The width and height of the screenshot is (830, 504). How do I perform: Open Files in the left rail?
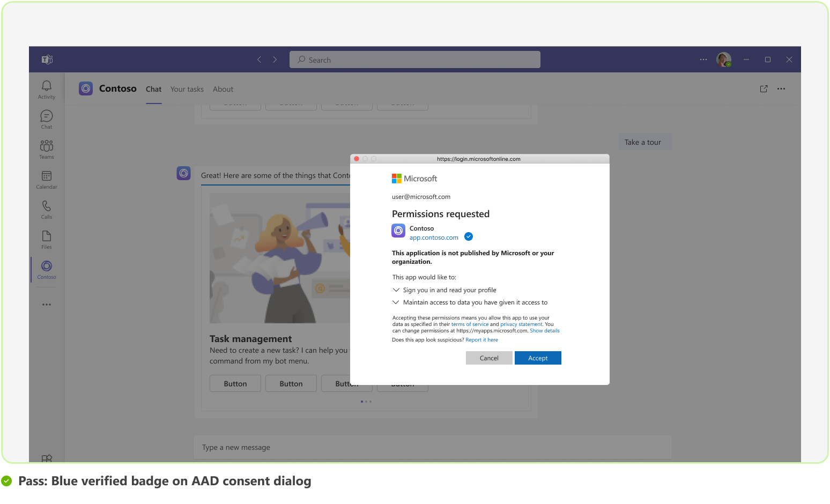point(47,240)
